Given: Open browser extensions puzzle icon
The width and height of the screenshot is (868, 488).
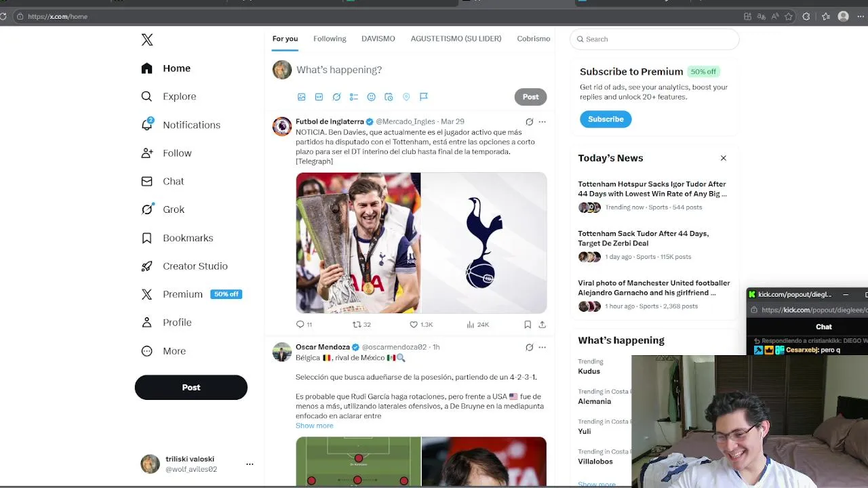Looking at the screenshot, I should 806,16.
